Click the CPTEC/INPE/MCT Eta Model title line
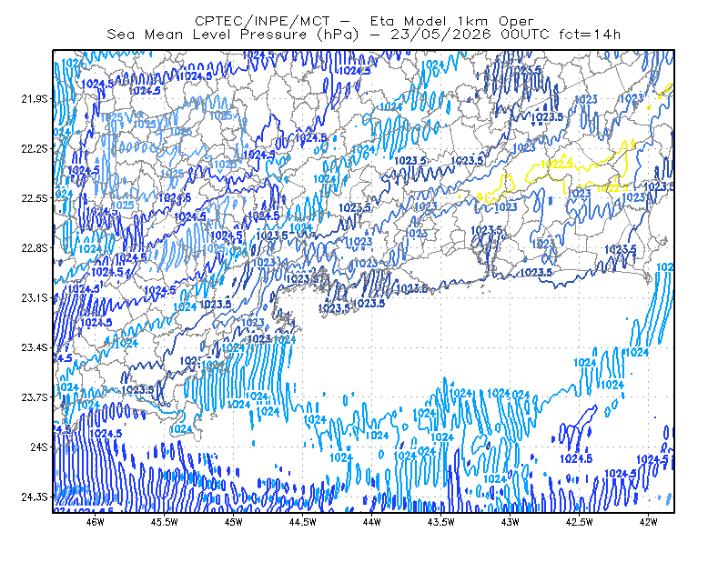Viewport: 728px width, 562px height. tap(364, 21)
